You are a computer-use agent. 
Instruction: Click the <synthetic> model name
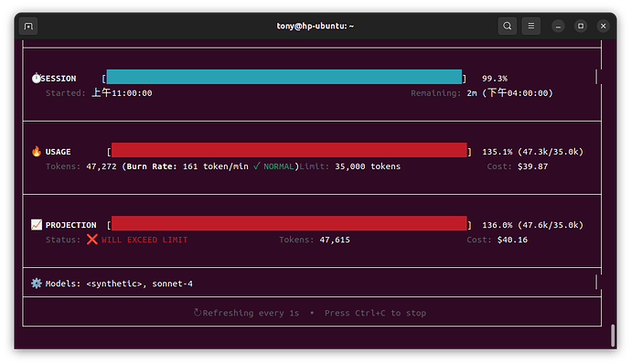[x=114, y=284]
